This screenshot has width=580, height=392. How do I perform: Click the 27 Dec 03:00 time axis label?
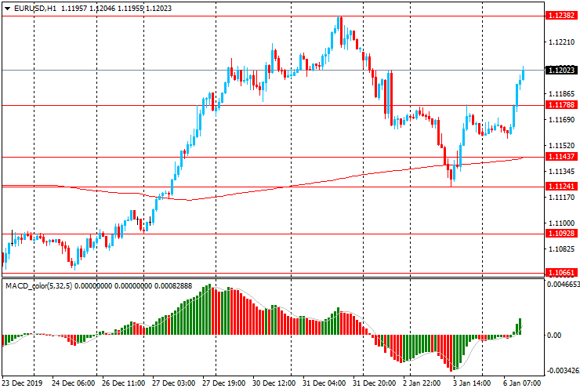[174, 383]
